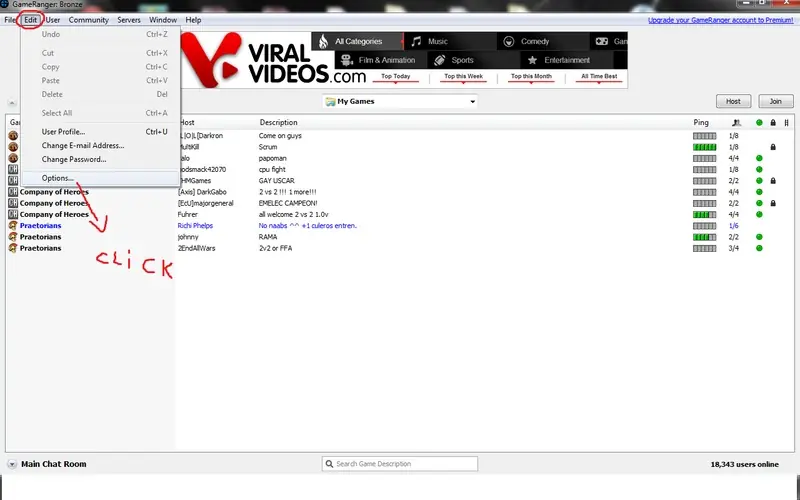Click the Praetorians icon on johnny row
This screenshot has height=500, width=800.
coord(13,237)
